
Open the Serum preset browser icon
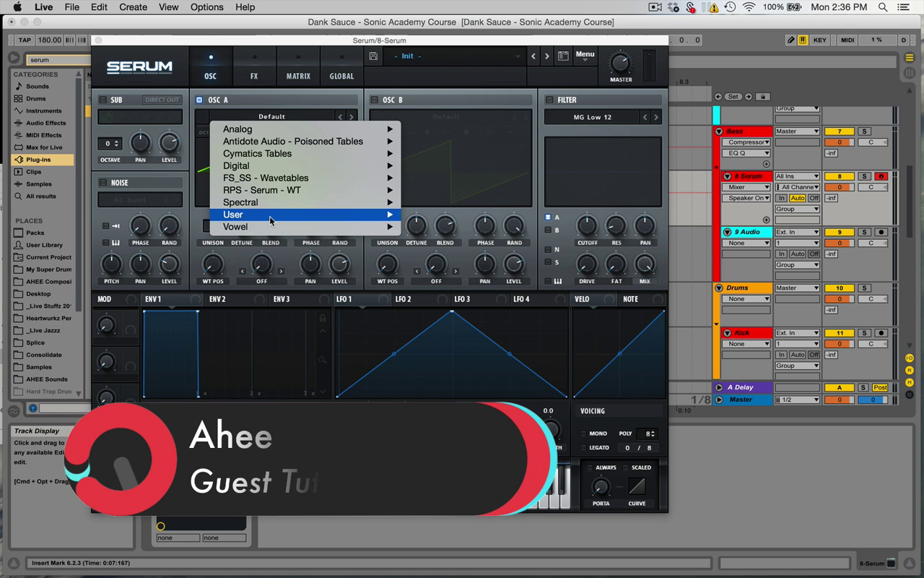(x=563, y=56)
